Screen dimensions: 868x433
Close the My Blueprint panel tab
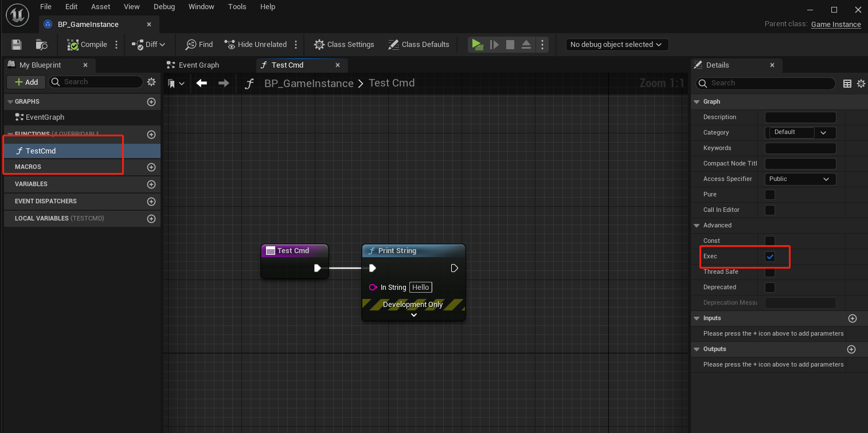click(85, 65)
